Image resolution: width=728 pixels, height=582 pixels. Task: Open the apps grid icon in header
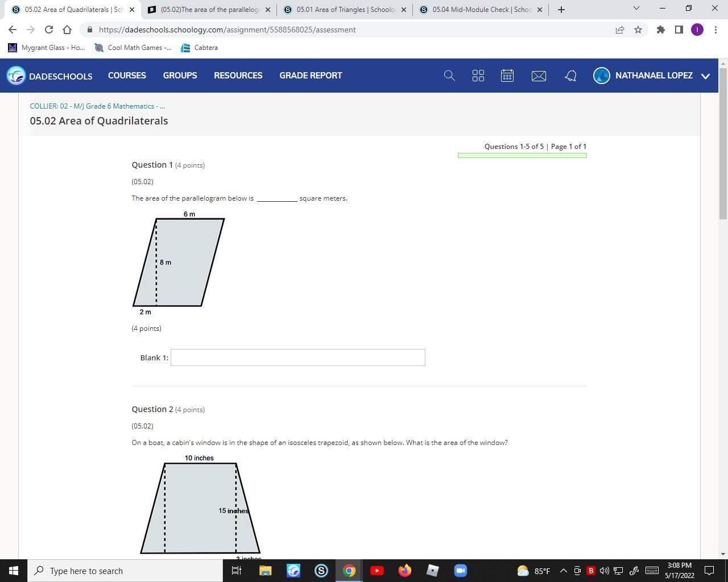tap(478, 76)
